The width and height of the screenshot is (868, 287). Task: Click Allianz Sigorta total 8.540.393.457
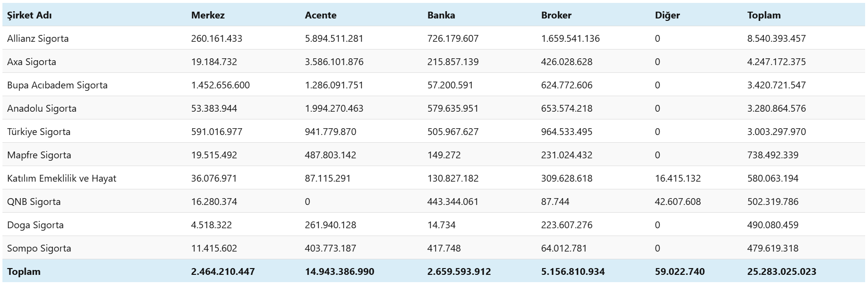point(777,38)
